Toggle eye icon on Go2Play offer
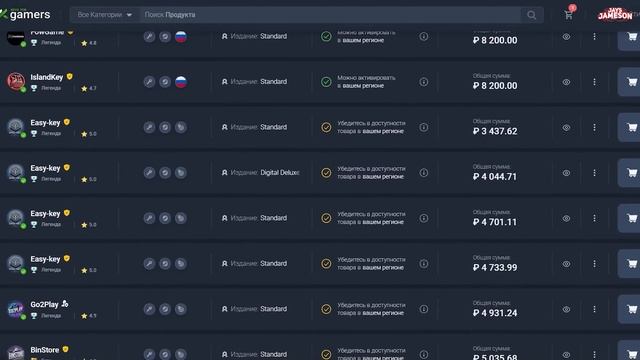Screen dimensions: 640x360 pyautogui.click(x=566, y=309)
